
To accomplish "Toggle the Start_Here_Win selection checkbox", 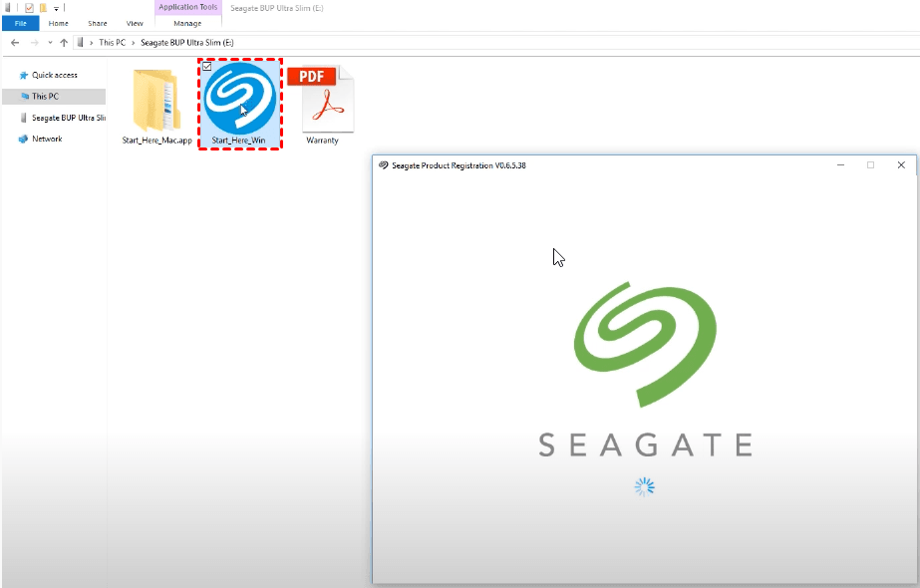I will tap(207, 67).
